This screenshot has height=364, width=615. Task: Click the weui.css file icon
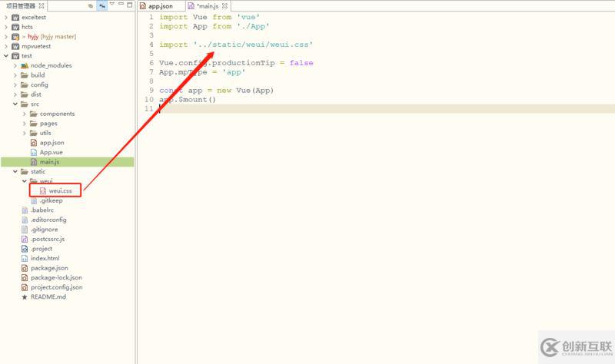(x=43, y=190)
